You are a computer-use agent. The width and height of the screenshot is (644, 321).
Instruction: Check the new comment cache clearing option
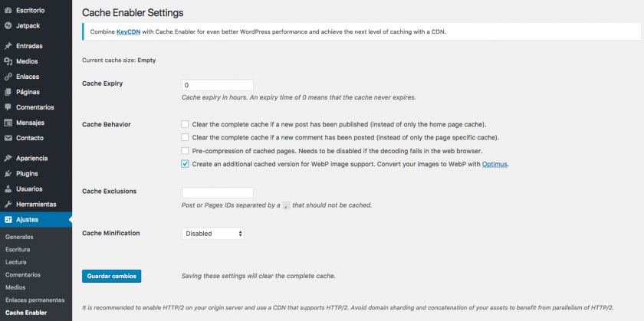(x=185, y=137)
